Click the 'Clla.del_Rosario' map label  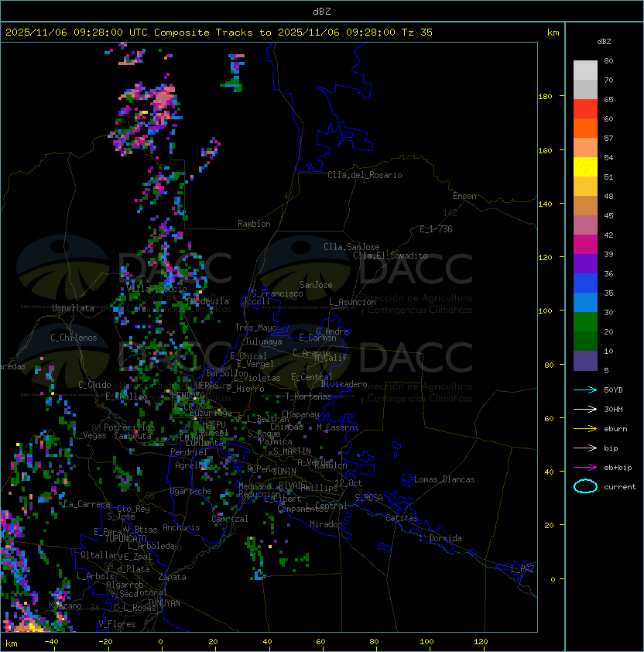[365, 175]
